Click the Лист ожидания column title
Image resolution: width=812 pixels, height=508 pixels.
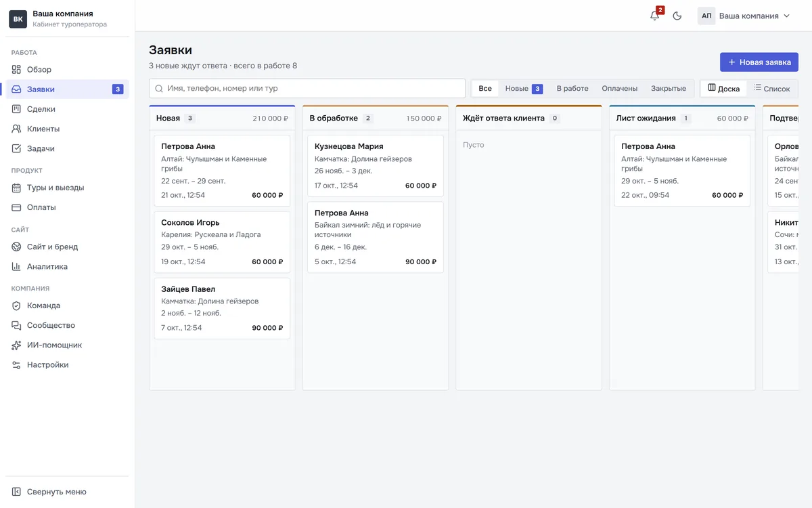click(646, 119)
